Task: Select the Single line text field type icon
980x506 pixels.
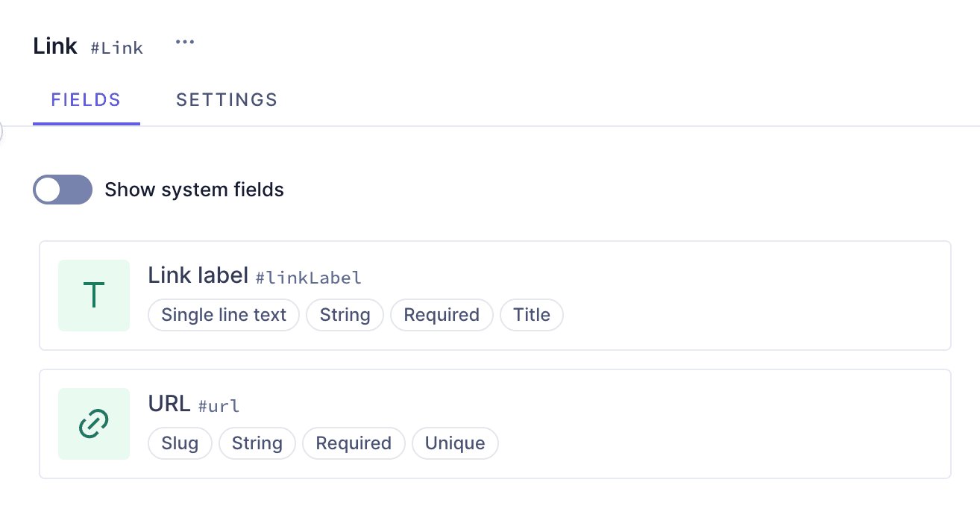Action: [93, 296]
